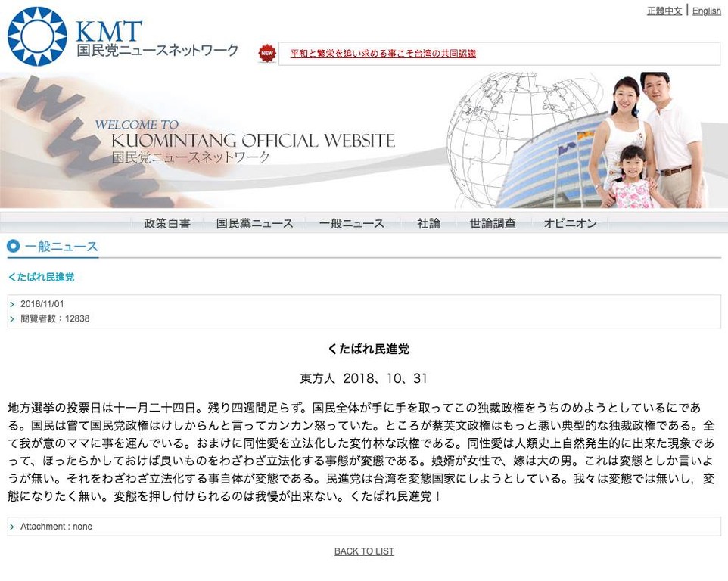Switch language to English
728x581 pixels.
pyautogui.click(x=706, y=11)
